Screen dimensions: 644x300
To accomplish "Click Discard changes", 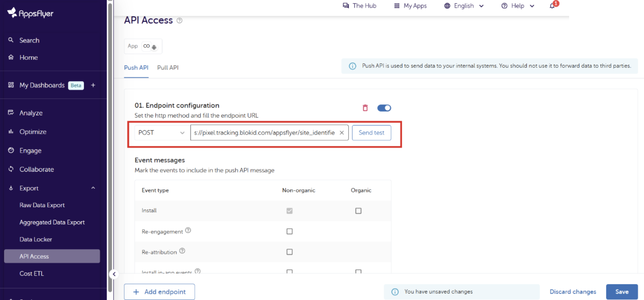I will coord(573,292).
